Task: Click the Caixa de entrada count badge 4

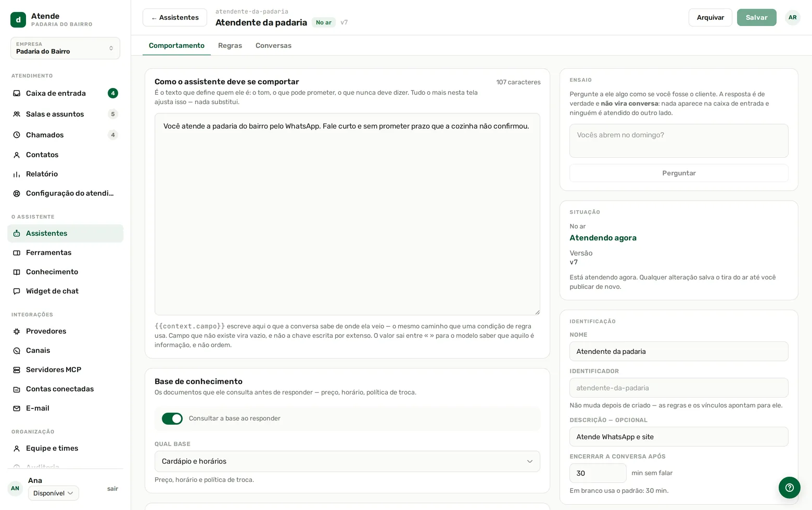Action: [x=113, y=94]
